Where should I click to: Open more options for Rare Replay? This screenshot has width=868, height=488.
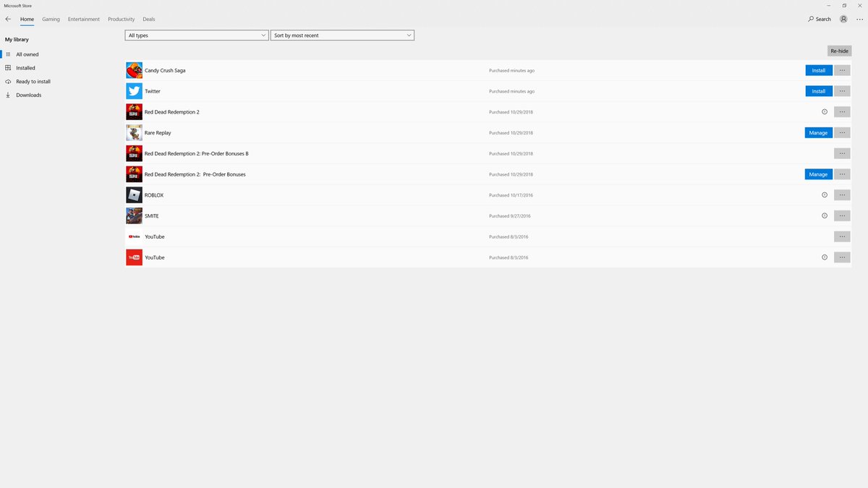pos(842,133)
